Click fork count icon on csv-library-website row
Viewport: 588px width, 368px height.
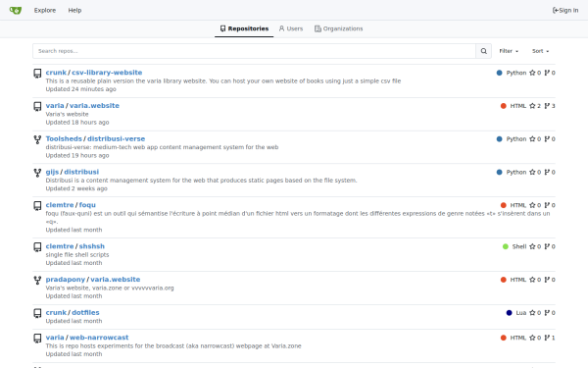click(x=547, y=73)
